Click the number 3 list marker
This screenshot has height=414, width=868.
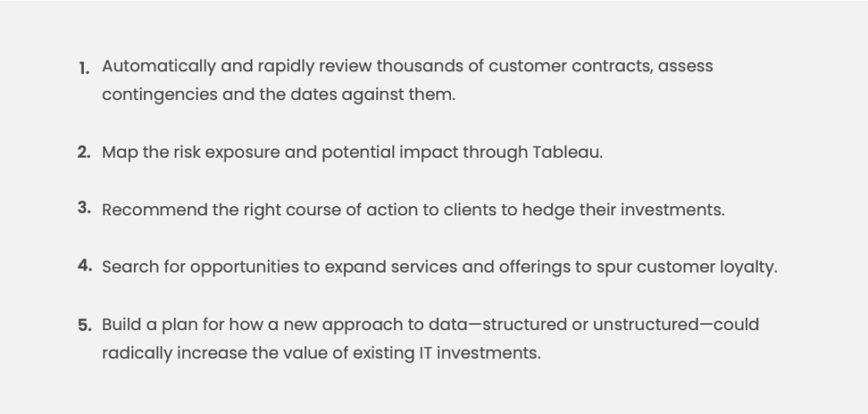84,208
